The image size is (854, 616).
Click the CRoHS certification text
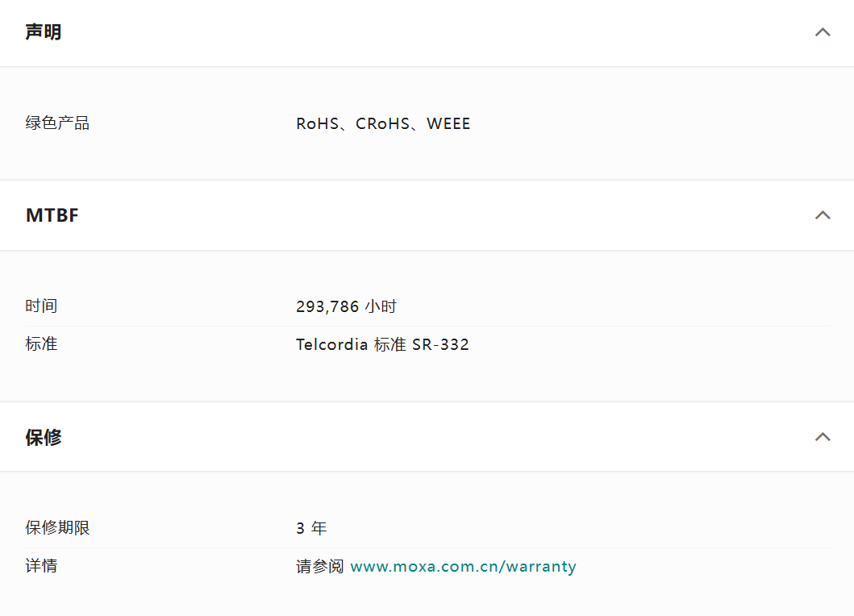[383, 123]
